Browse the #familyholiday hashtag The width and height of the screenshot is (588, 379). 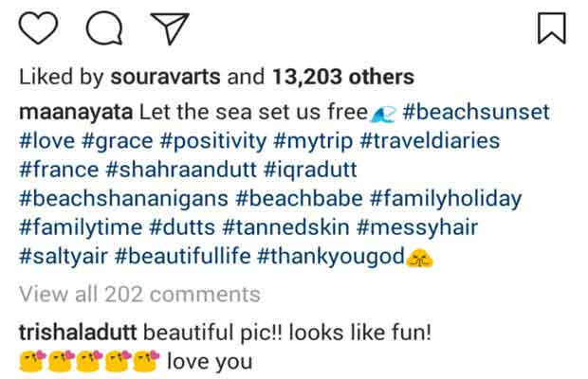coord(446,199)
